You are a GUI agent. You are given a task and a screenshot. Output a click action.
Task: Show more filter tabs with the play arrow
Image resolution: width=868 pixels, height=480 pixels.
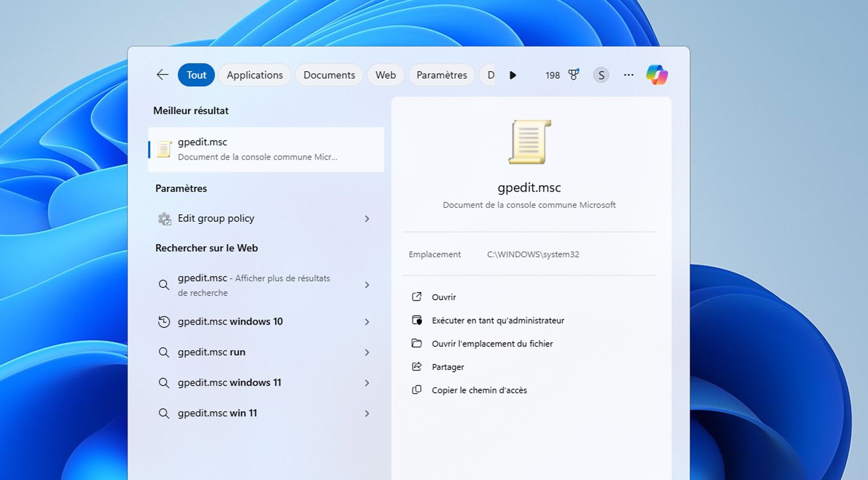(x=513, y=75)
